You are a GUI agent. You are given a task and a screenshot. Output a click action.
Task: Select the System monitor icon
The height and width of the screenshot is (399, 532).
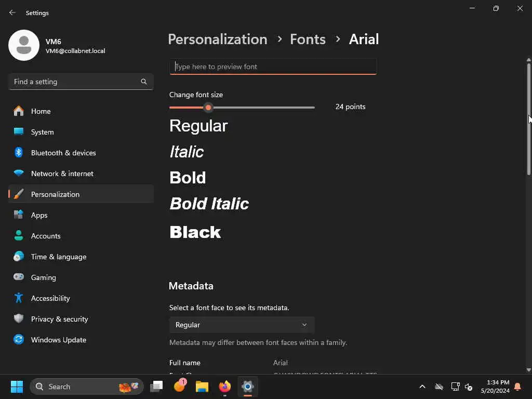19,131
